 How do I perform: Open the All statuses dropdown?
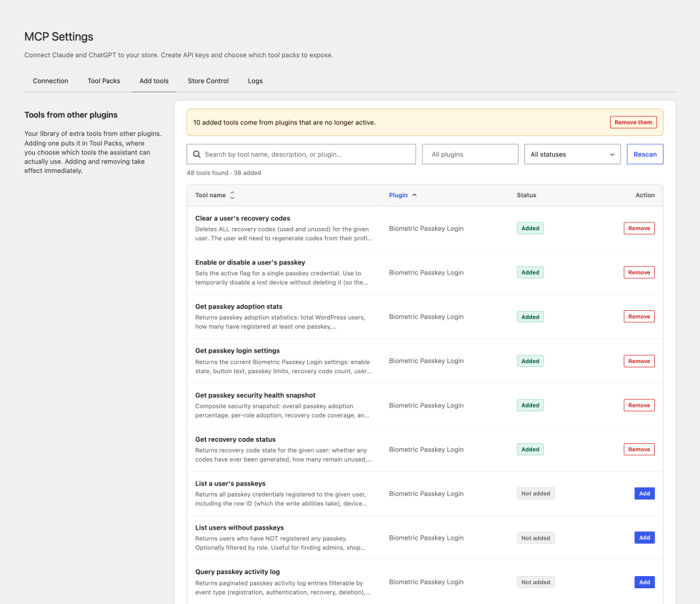pyautogui.click(x=572, y=154)
